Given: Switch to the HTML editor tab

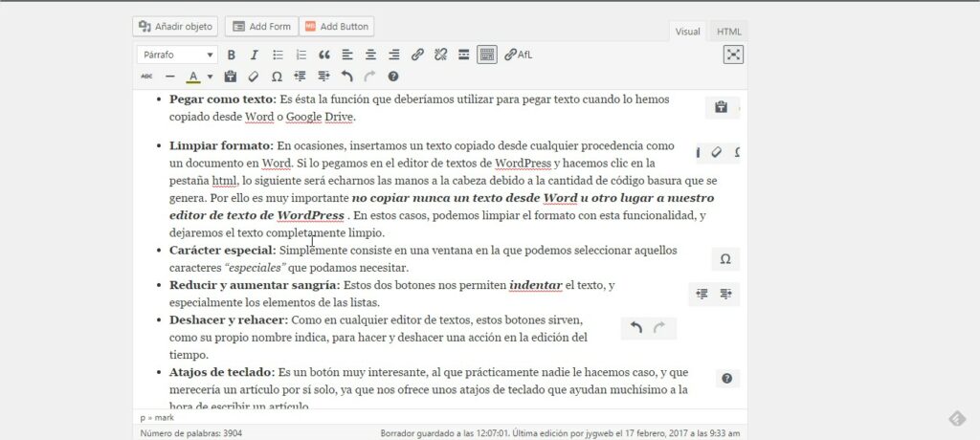Looking at the screenshot, I should 728,32.
